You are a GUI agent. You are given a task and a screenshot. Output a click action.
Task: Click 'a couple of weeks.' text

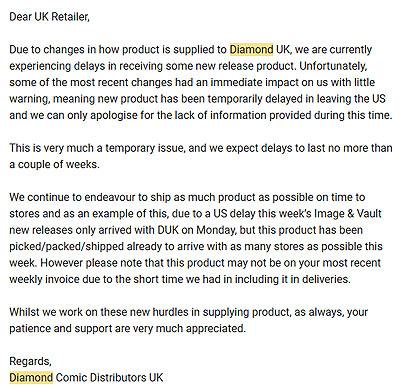coord(54,164)
